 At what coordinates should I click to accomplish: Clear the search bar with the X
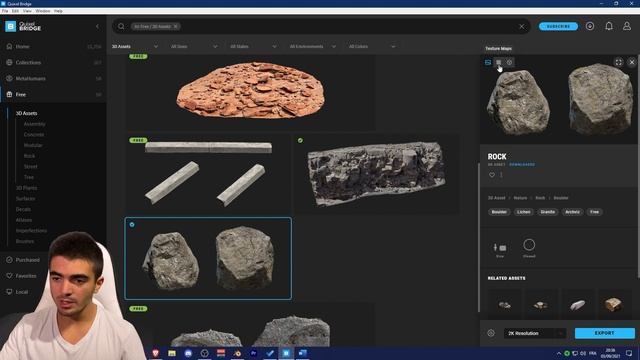(522, 27)
